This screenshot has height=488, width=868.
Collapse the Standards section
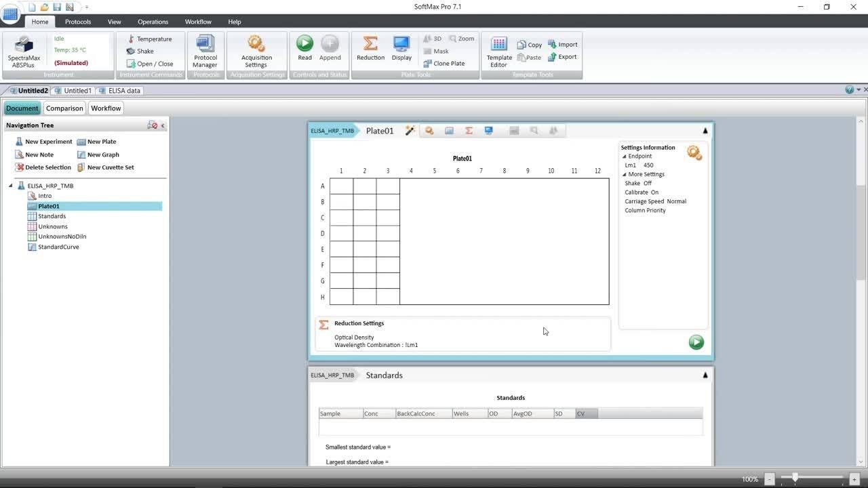coord(705,375)
